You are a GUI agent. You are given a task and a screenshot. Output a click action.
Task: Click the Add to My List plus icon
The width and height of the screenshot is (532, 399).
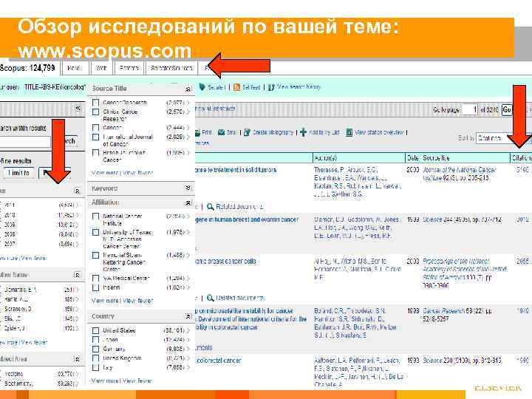304,132
